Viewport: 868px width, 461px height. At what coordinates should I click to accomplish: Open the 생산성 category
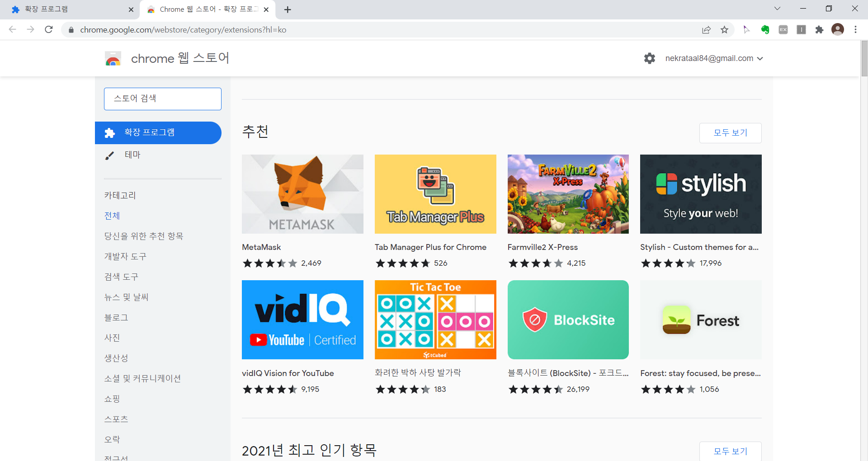(116, 358)
